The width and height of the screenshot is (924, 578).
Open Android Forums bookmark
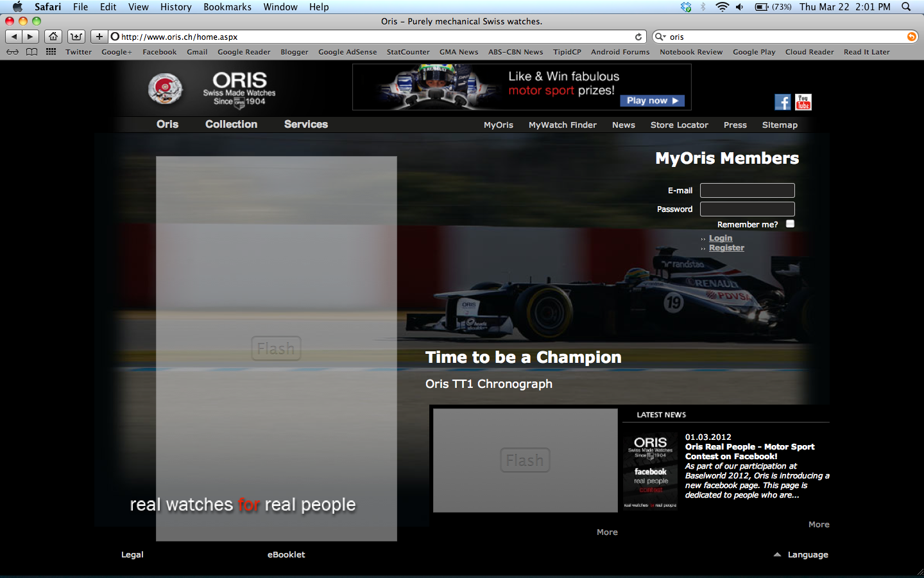pos(620,52)
